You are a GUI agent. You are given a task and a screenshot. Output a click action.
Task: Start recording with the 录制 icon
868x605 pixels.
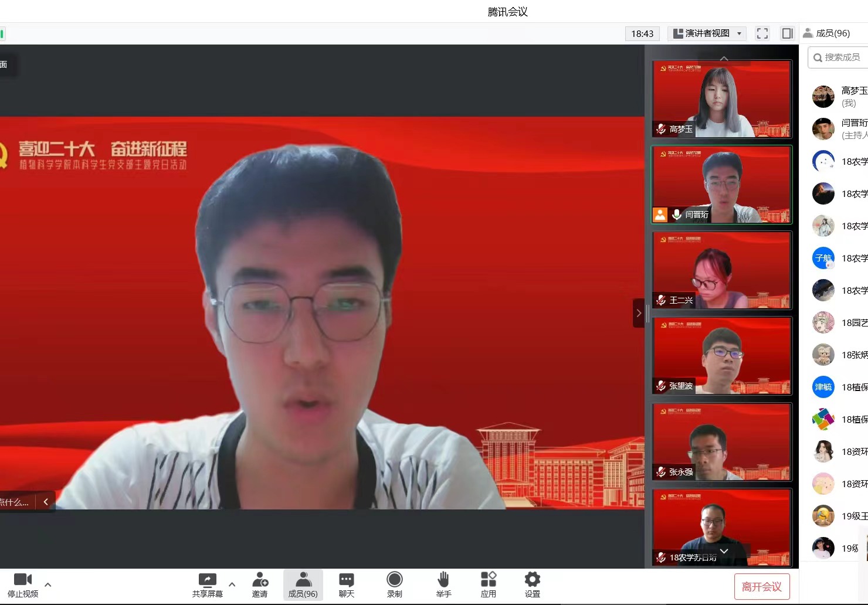395,580
